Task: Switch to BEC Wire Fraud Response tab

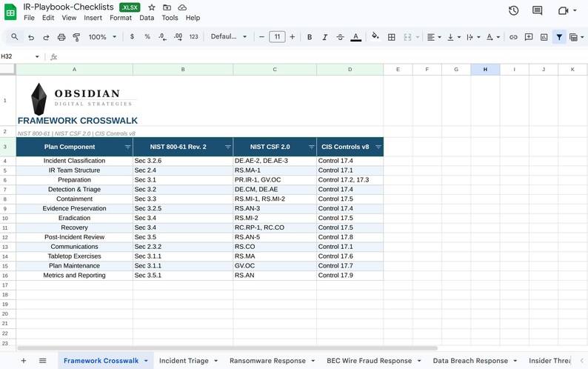Action: [x=369, y=361]
